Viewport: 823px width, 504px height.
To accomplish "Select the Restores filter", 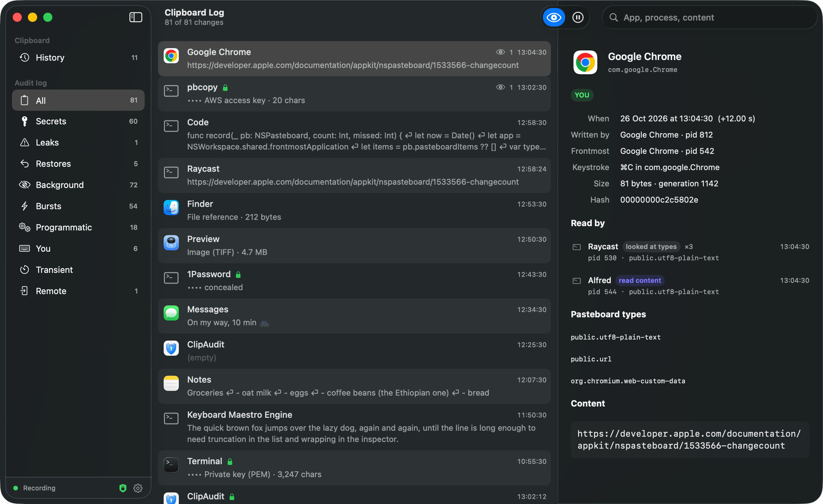I will coord(78,163).
